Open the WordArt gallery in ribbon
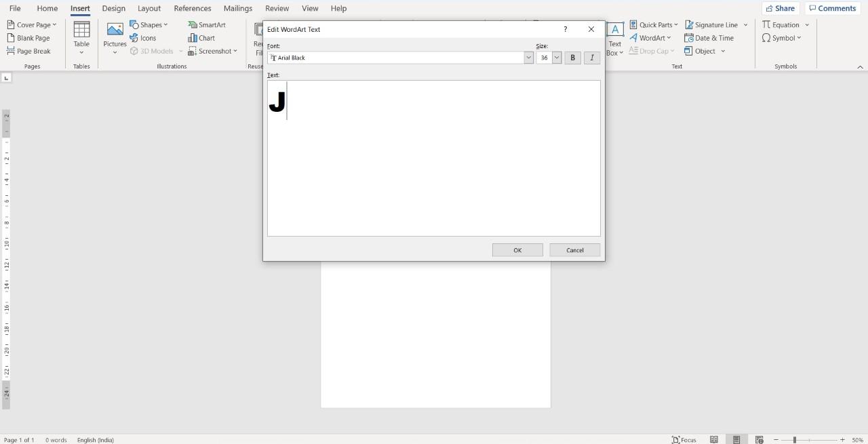Image resolution: width=868 pixels, height=444 pixels. point(650,38)
